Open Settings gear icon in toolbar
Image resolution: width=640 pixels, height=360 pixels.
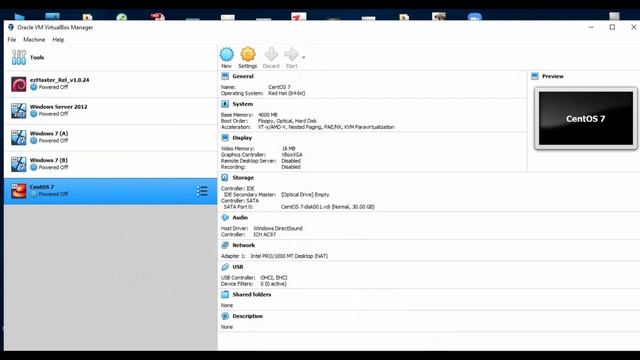pyautogui.click(x=248, y=54)
